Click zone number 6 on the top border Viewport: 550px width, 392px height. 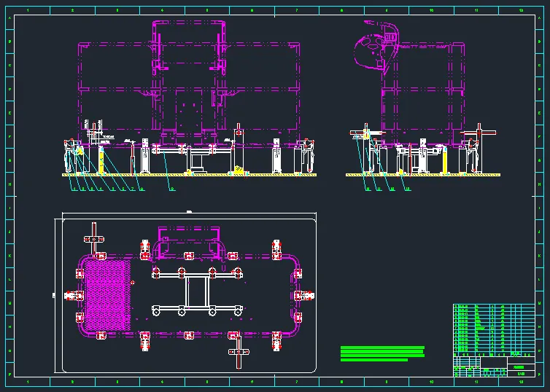point(252,10)
